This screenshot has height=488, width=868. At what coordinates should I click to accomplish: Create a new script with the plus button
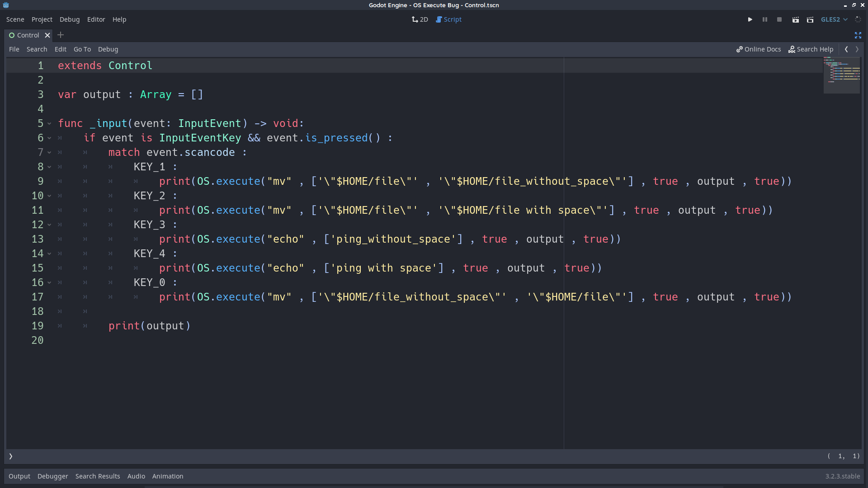click(x=61, y=35)
